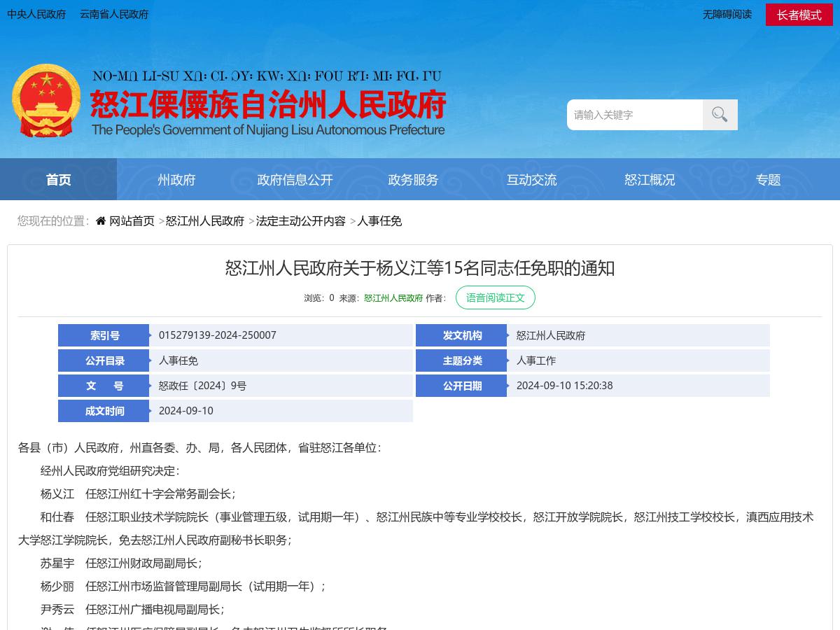
Task: Switch to 首页 tab
Action: click(x=58, y=179)
